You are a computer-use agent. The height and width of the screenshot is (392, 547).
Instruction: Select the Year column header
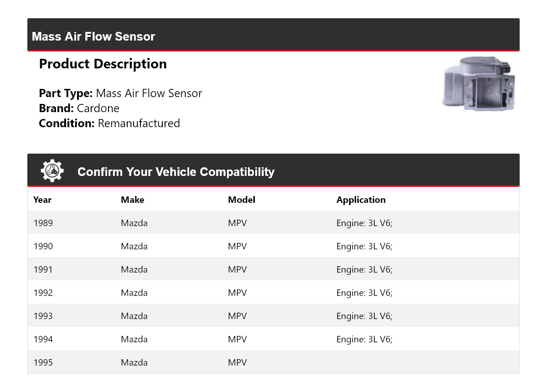coord(42,200)
